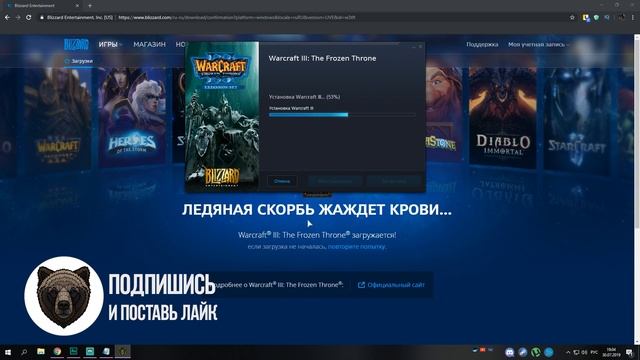Viewport: 640px width, 360px height.
Task: Open File Explorer from the taskbar
Action: 41,351
